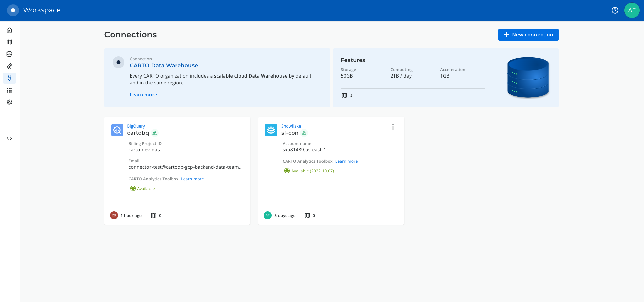Image resolution: width=644 pixels, height=302 pixels.
Task: Click Learn more on the cartobq card
Action: point(192,179)
